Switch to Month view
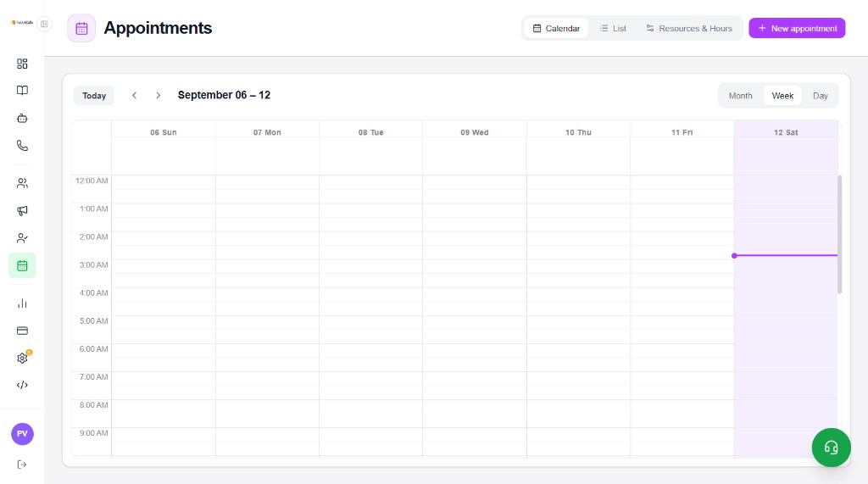This screenshot has width=868, height=484. point(740,96)
